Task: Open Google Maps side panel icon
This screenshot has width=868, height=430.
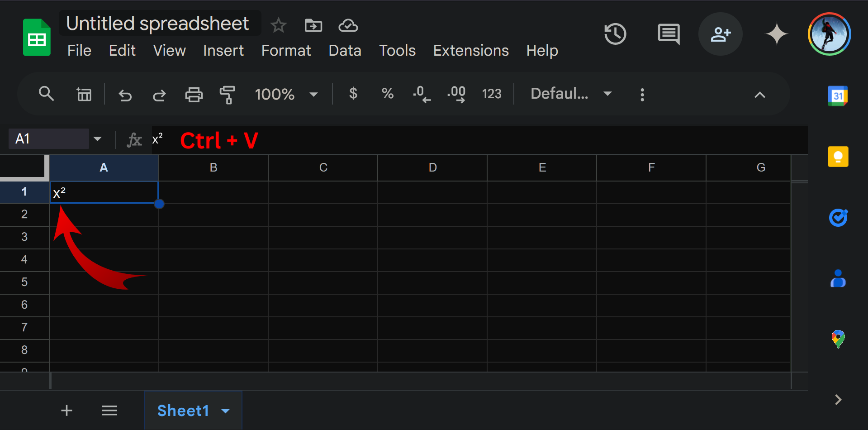Action: click(838, 339)
